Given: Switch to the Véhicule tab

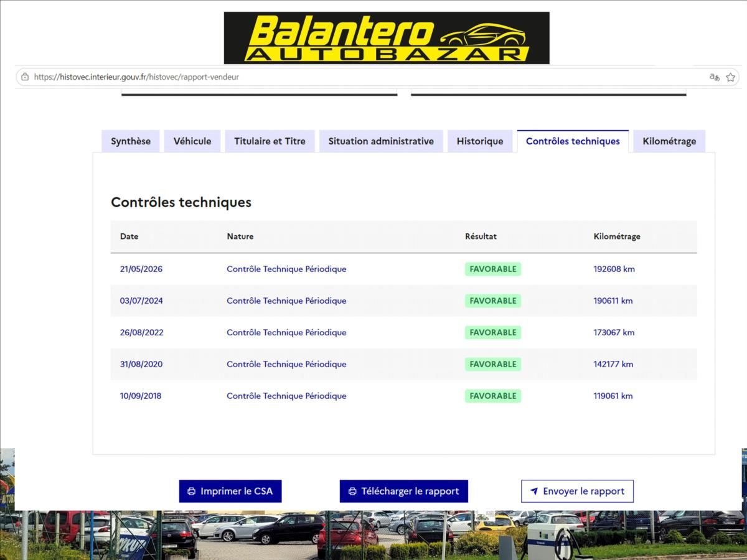Looking at the screenshot, I should 192,141.
